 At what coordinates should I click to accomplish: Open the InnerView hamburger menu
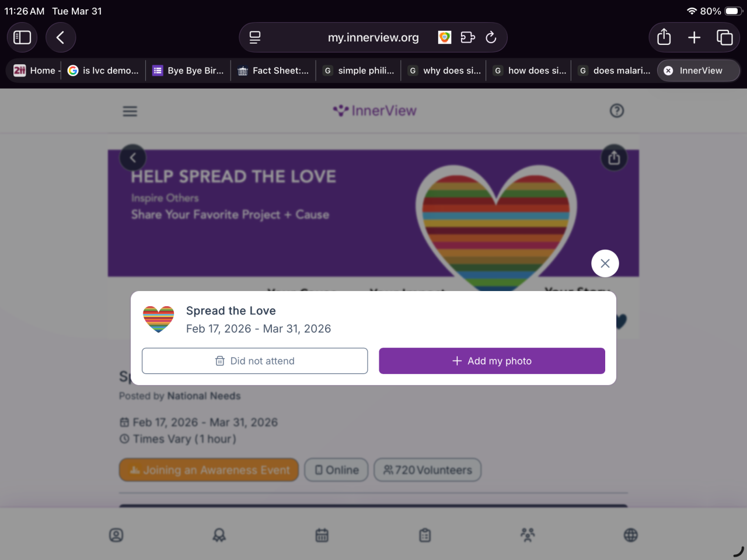[130, 111]
